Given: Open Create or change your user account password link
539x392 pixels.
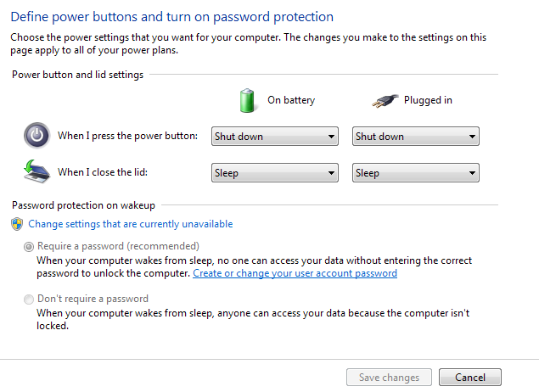Looking at the screenshot, I should coord(295,273).
